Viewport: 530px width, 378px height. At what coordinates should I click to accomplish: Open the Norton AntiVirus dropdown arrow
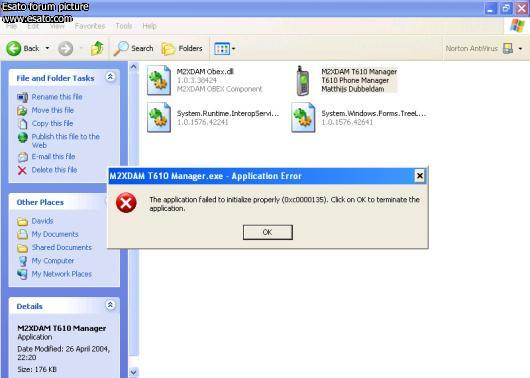(x=520, y=49)
